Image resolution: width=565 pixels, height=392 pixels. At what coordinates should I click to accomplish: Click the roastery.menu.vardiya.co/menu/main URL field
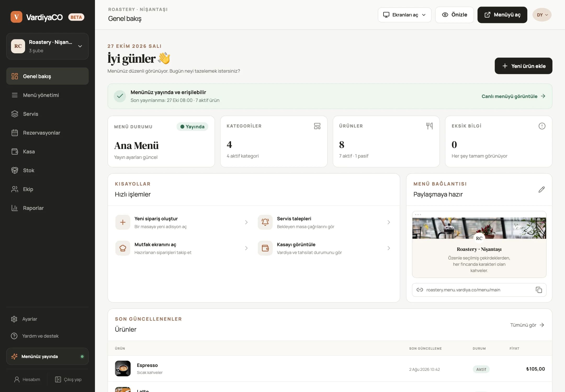(x=479, y=290)
